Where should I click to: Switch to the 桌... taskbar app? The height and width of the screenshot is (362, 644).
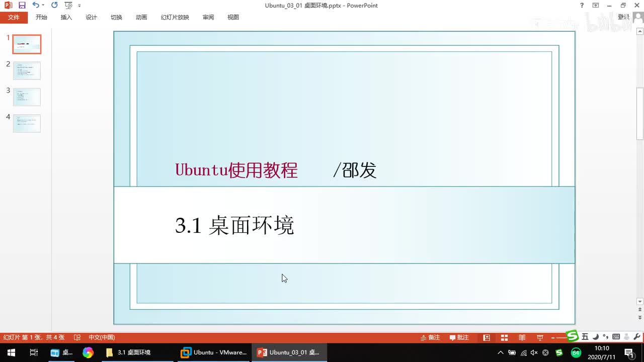[61, 352]
